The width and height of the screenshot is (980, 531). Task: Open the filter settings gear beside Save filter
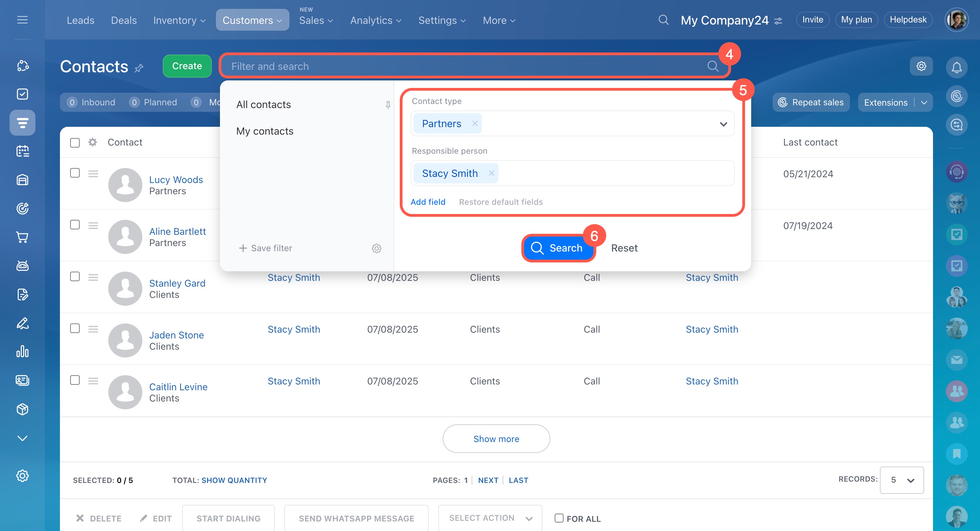376,248
